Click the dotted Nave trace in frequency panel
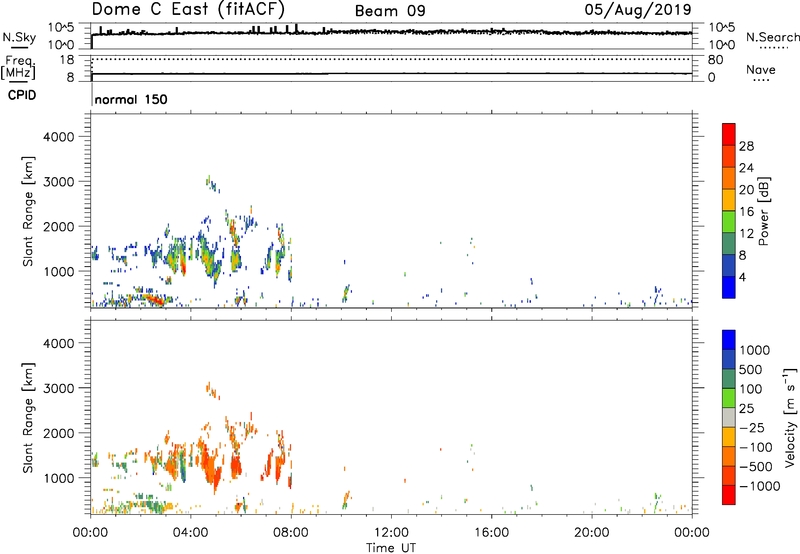 391,59
